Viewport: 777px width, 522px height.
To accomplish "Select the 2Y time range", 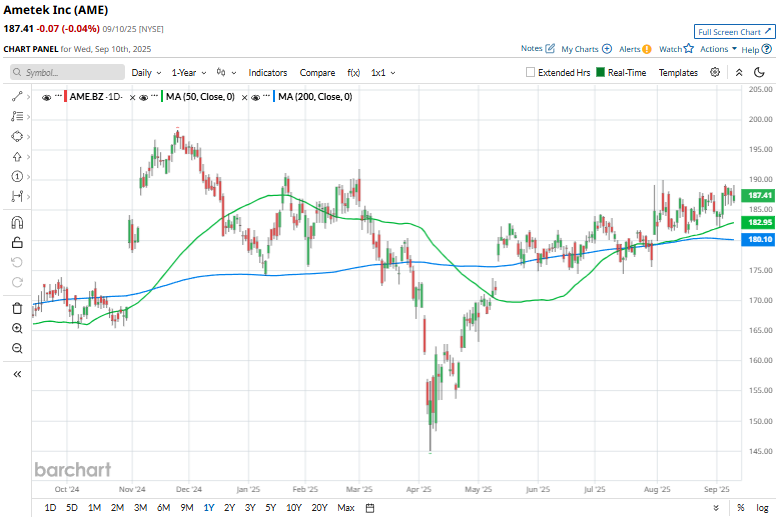I will (229, 508).
